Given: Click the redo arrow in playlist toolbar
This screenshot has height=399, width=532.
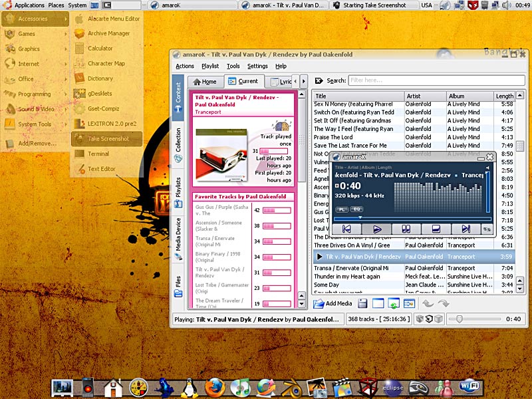Looking at the screenshot, I should 444,303.
